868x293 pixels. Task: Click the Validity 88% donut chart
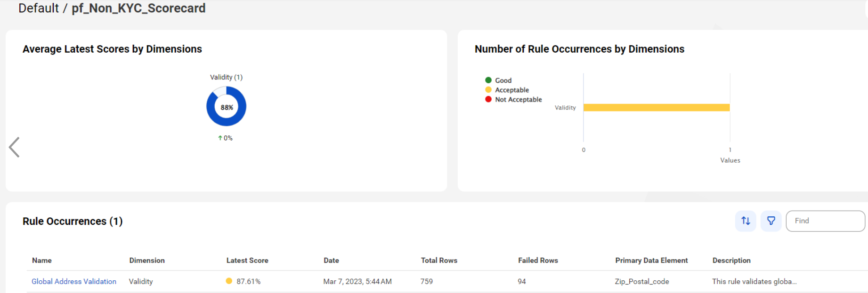pyautogui.click(x=226, y=106)
